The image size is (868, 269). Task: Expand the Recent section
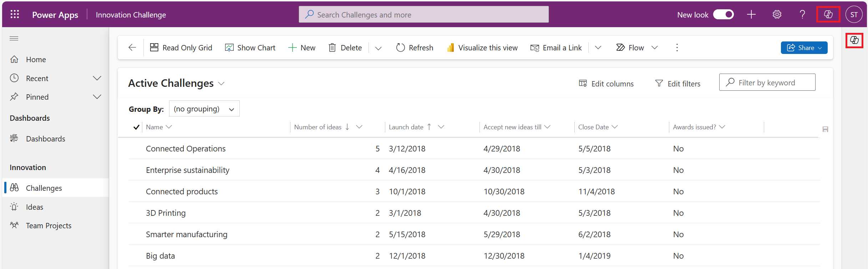click(x=97, y=78)
